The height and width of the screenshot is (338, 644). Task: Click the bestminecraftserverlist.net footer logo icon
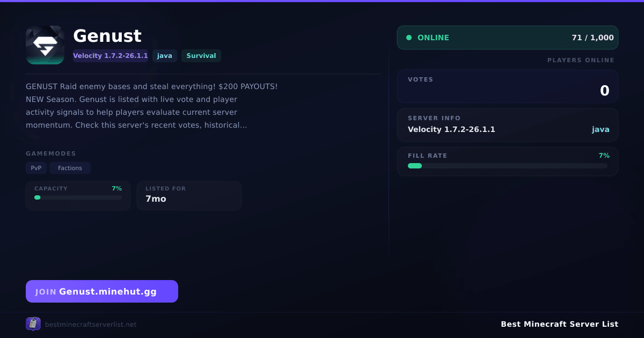click(33, 324)
